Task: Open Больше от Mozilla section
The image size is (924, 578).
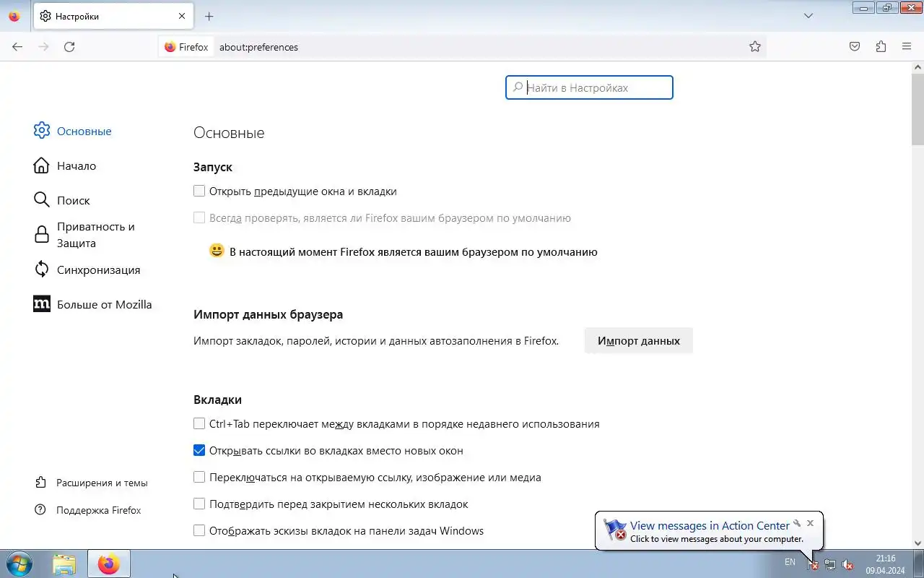Action: coord(92,304)
